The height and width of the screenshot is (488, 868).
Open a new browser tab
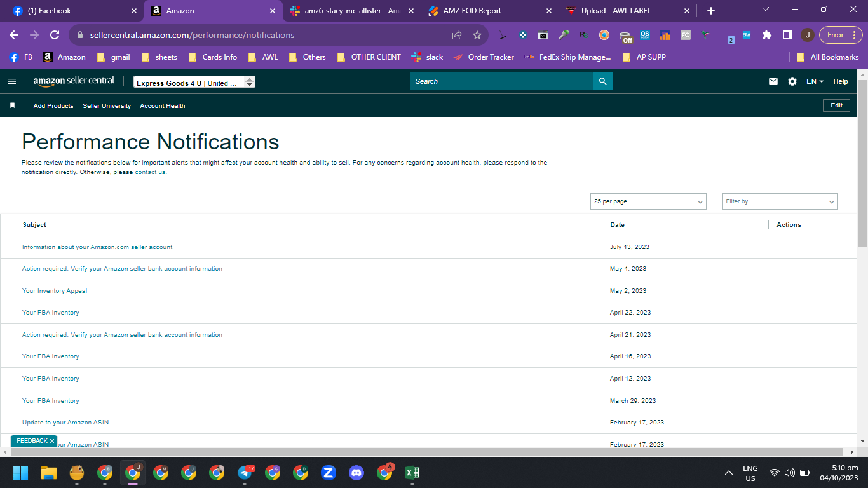711,11
